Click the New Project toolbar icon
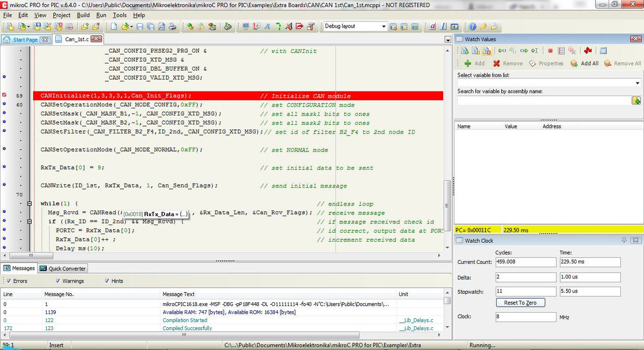 [10, 26]
